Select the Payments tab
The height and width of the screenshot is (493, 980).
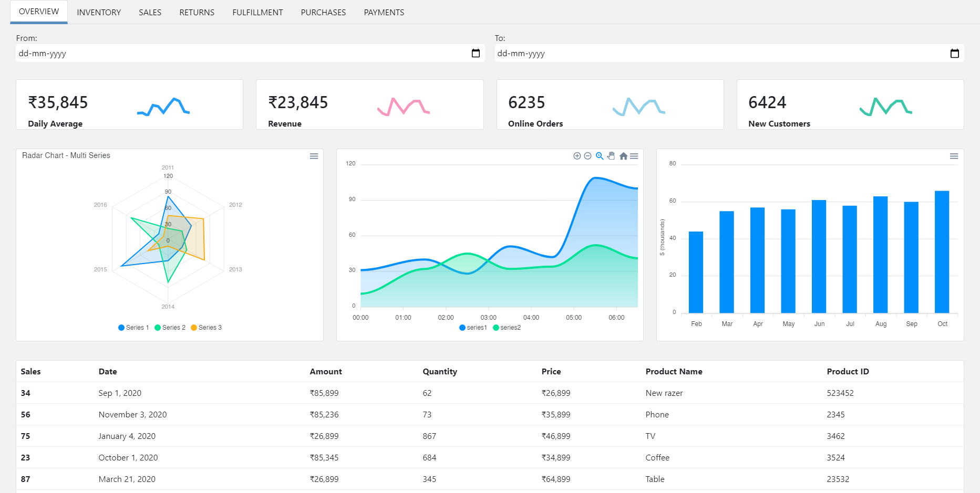point(384,12)
